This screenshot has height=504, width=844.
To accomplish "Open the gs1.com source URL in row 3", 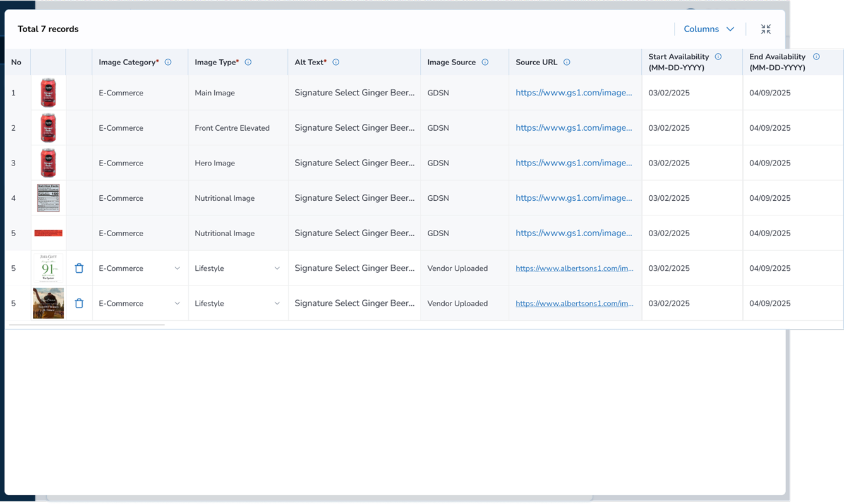I will pos(574,163).
